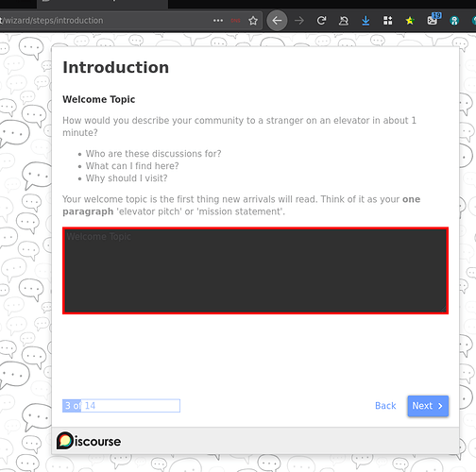Bookmark this page with the star icon
The width and height of the screenshot is (476, 472).
tap(253, 21)
